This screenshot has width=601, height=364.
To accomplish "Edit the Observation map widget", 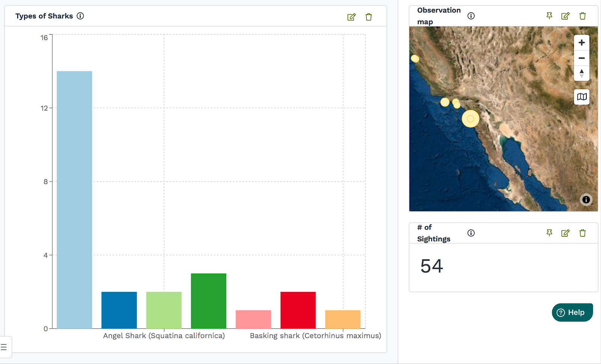I will 565,16.
